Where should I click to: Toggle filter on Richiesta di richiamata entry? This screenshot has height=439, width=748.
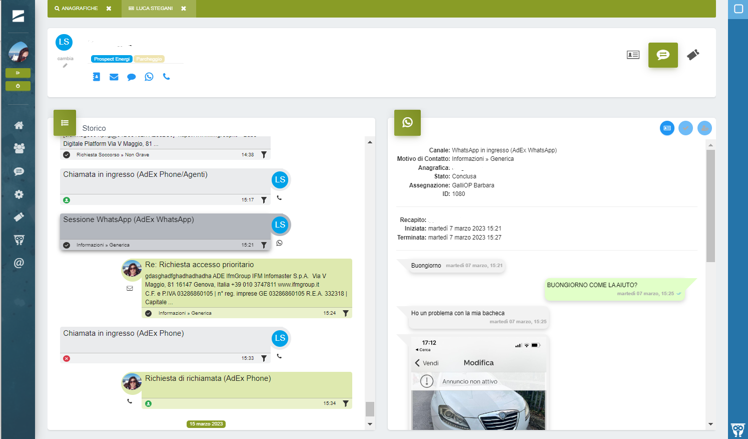point(346,404)
